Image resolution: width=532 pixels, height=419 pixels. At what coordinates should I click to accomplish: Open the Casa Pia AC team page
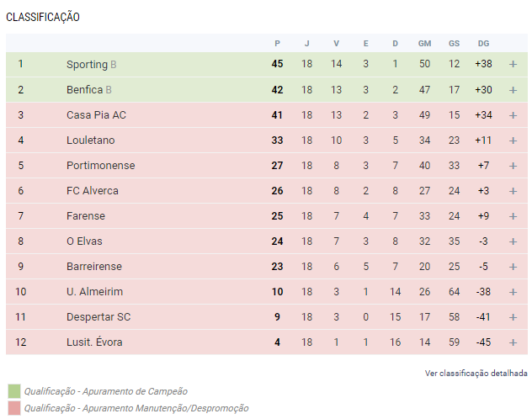click(x=97, y=115)
